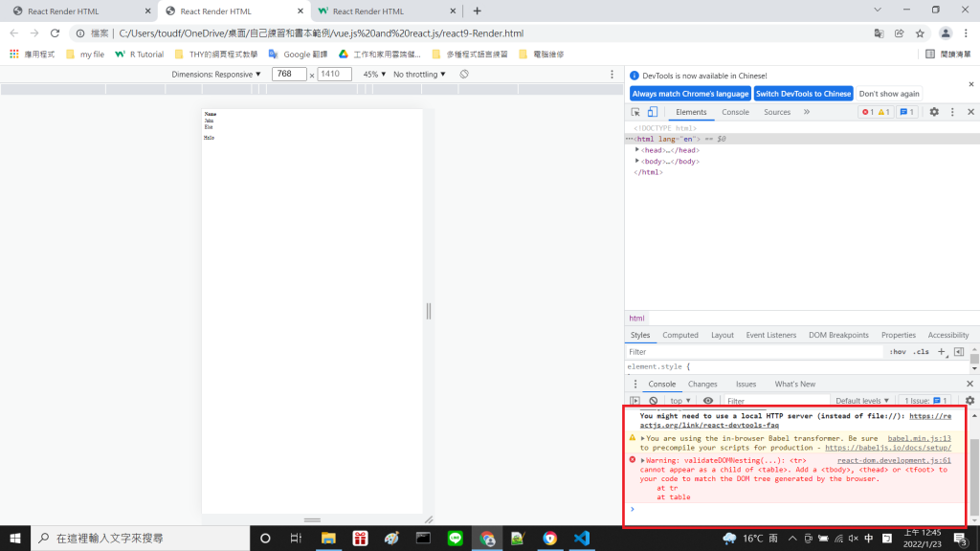Viewport: 980px width, 551px height.
Task: Expand the head element node
Action: (636, 150)
